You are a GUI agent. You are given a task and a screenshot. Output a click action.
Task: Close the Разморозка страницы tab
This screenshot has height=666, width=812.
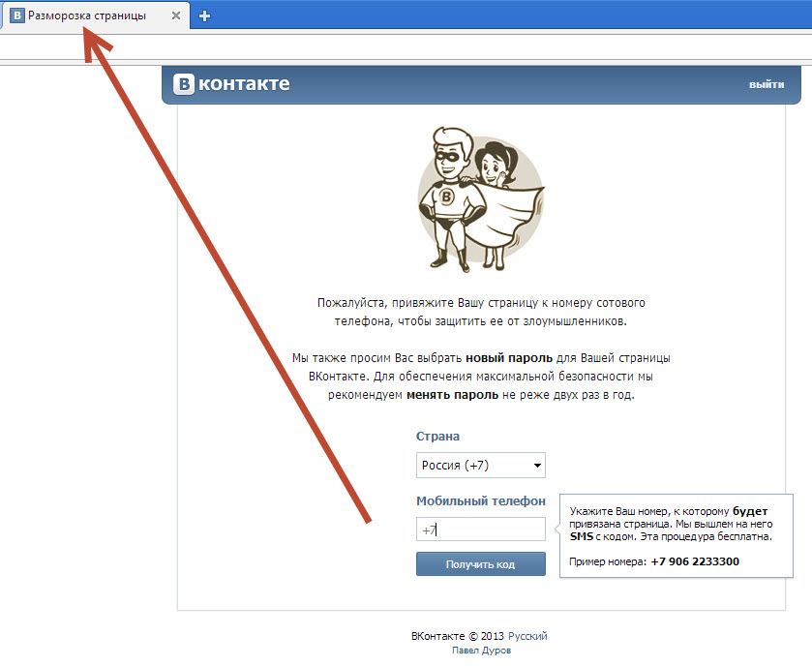click(176, 15)
